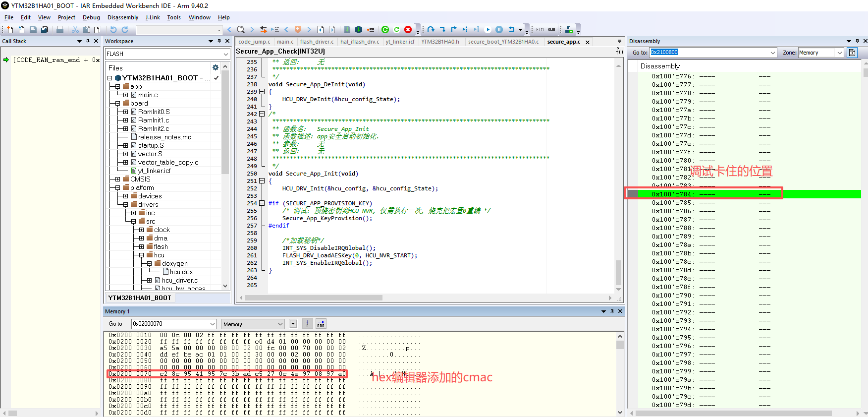
Task: Click the editor horizontal scrollbar thumb
Action: pyautogui.click(x=314, y=298)
